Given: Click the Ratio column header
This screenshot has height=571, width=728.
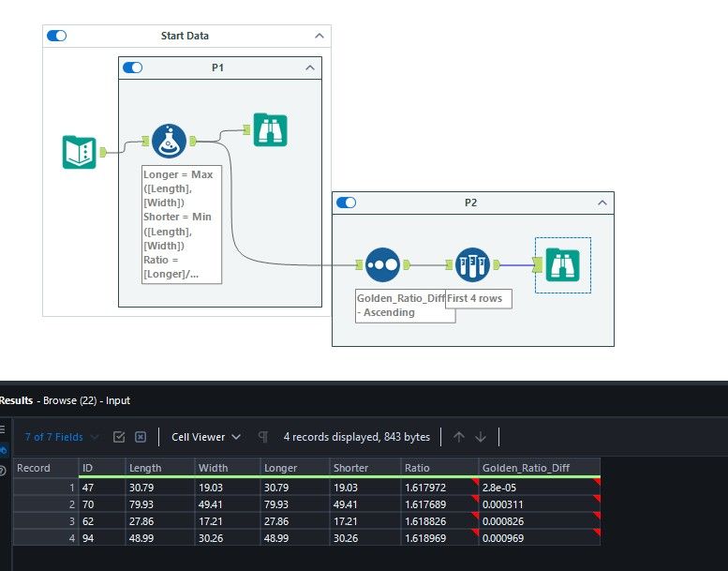Looking at the screenshot, I should 439,468.
